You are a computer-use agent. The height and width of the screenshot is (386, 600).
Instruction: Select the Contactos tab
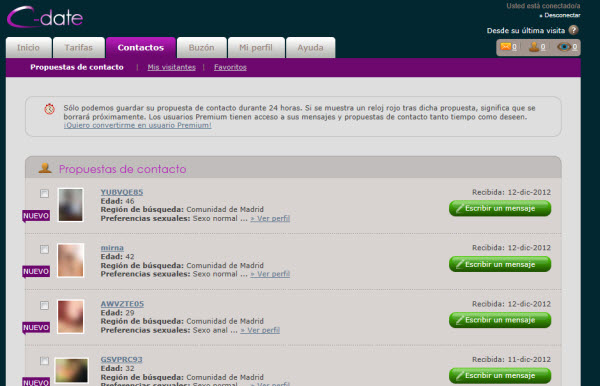141,47
